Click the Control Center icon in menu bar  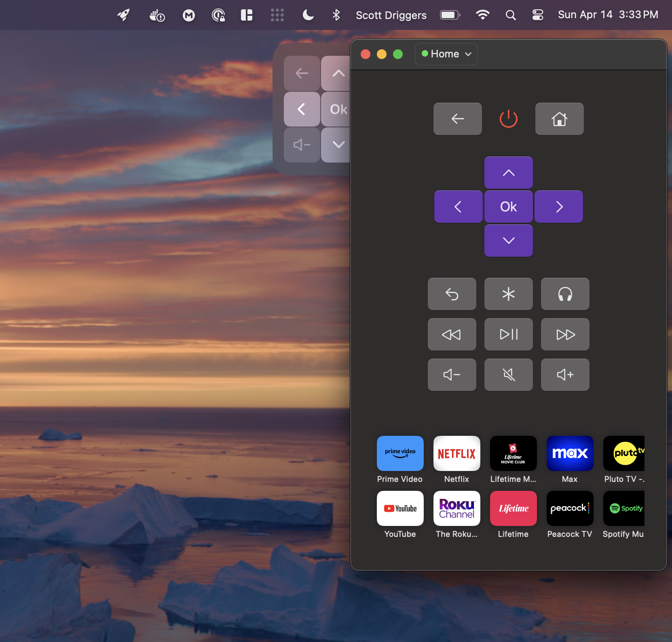[538, 15]
